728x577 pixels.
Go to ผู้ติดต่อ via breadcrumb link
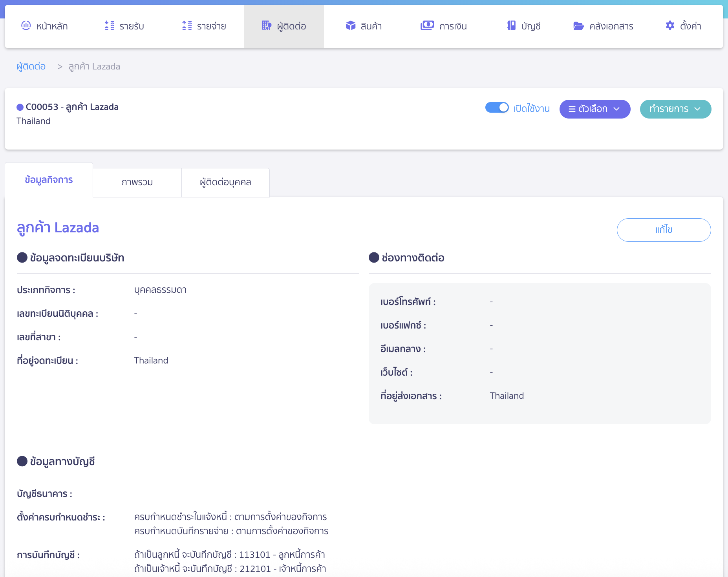pos(31,67)
